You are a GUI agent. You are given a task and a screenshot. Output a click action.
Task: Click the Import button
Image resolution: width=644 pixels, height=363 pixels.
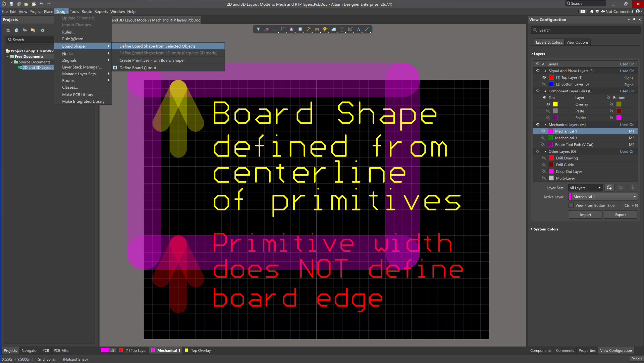point(585,215)
